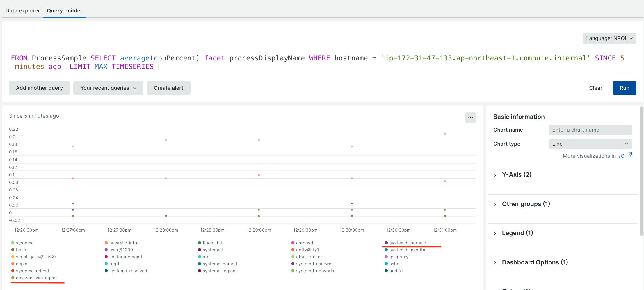Click the Since 5 minutes ago label
This screenshot has height=290, width=644.
(34, 116)
